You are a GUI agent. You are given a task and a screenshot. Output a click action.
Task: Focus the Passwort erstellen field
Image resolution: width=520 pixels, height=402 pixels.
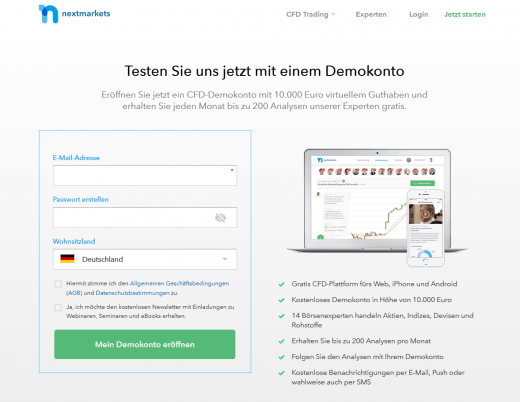145,218
